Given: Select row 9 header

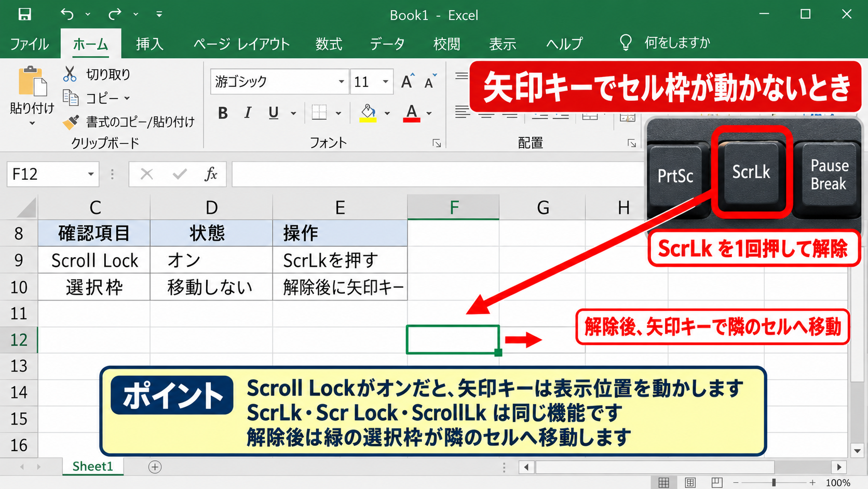Looking at the screenshot, I should [x=19, y=260].
